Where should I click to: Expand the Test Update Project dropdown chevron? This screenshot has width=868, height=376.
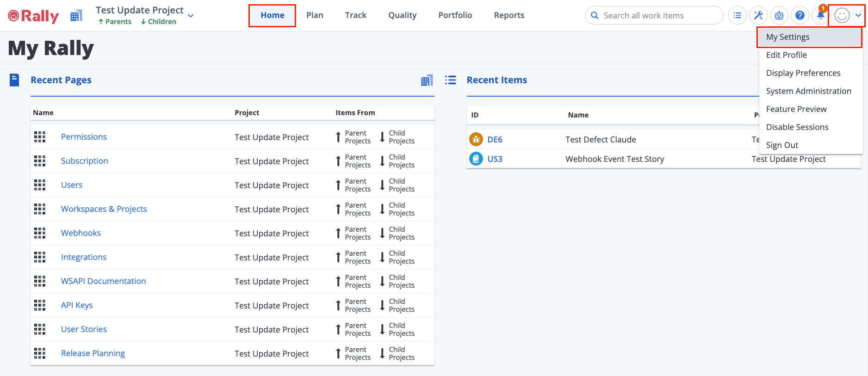pos(191,16)
